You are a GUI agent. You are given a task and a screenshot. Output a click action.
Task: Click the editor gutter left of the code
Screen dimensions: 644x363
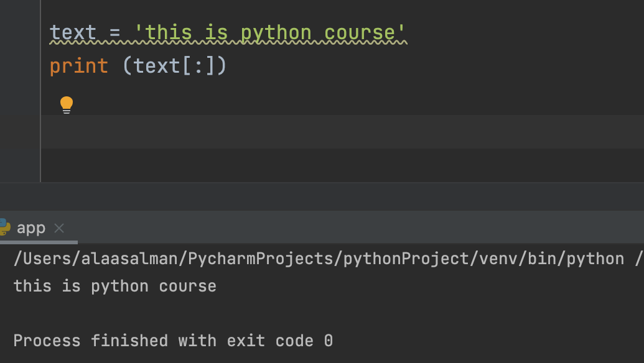pyautogui.click(x=20, y=93)
